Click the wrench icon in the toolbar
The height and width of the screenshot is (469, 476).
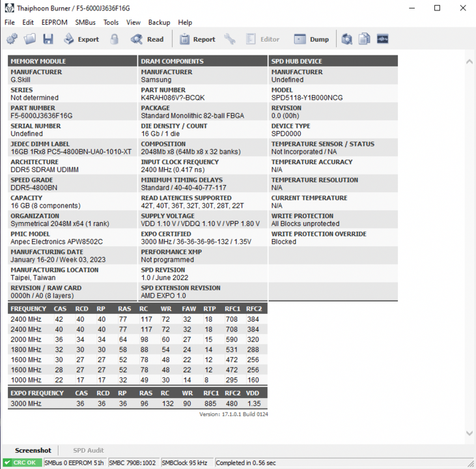[230, 39]
